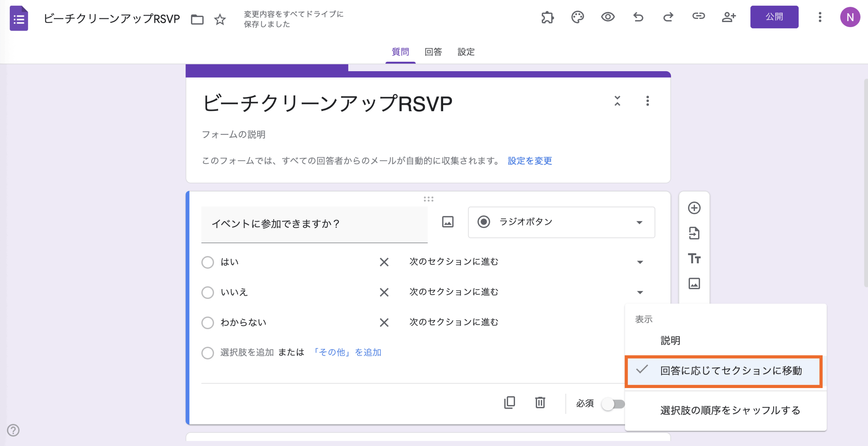Screen dimensions: 868x446
Task: Copy responder link via the link icon
Action: coord(698,16)
